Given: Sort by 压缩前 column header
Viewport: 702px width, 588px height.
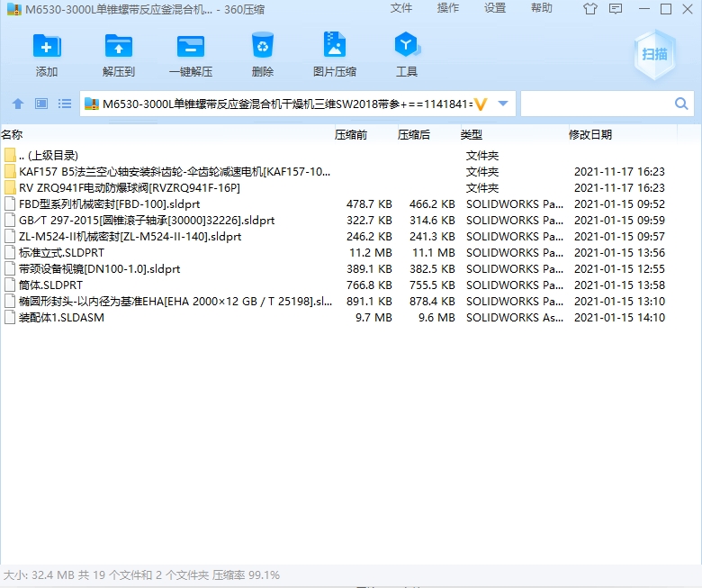Looking at the screenshot, I should click(x=351, y=134).
